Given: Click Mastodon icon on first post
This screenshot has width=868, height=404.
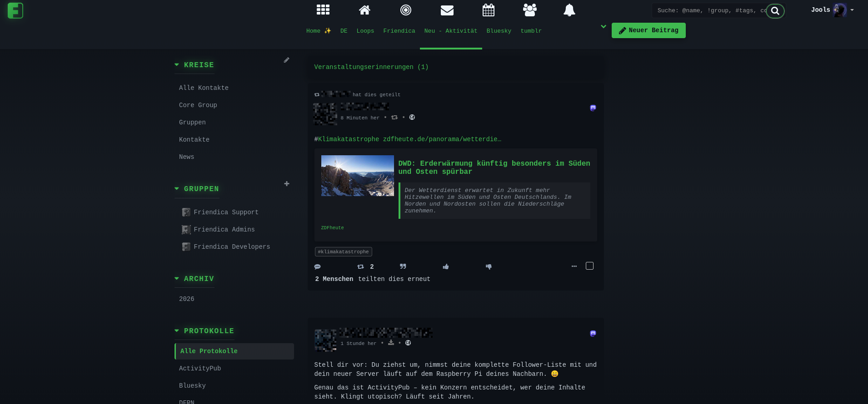Looking at the screenshot, I should coord(593,108).
